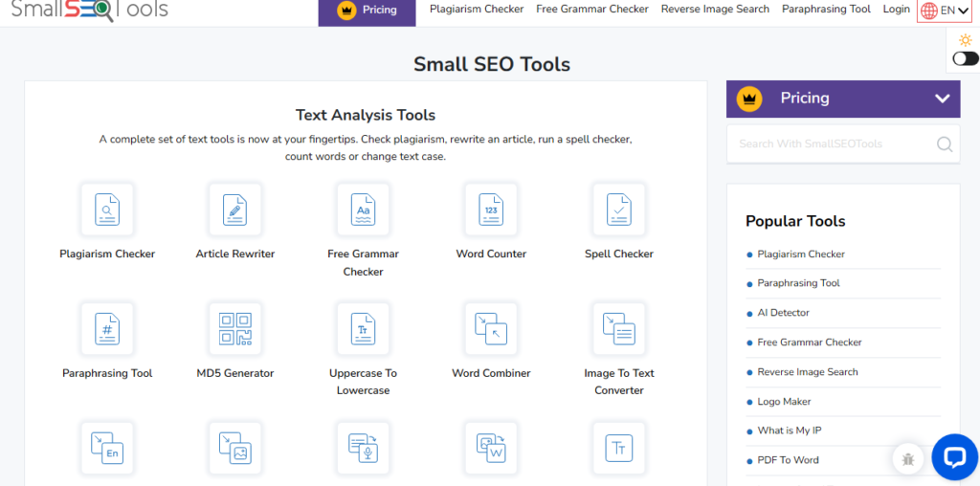Click the Uppercase To Lowercase label

tap(363, 383)
